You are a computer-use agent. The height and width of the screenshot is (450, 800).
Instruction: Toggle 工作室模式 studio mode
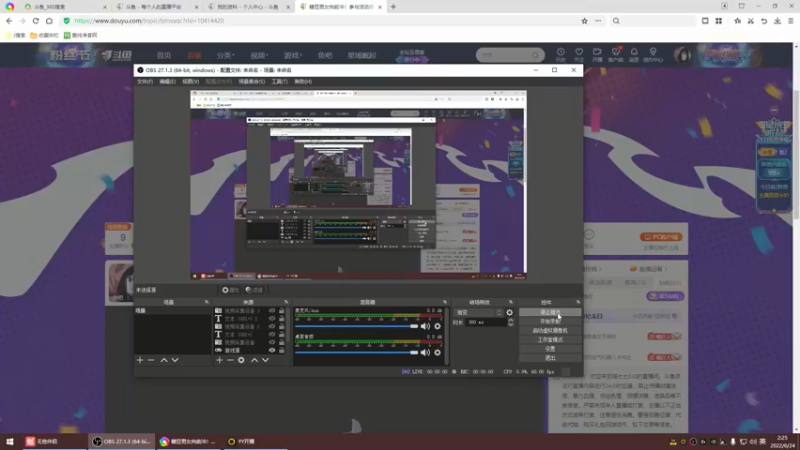550,340
